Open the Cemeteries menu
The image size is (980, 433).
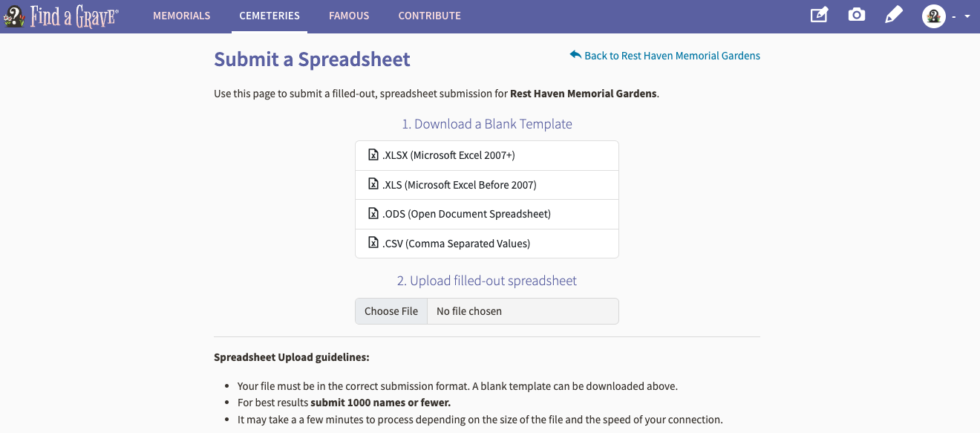click(269, 16)
